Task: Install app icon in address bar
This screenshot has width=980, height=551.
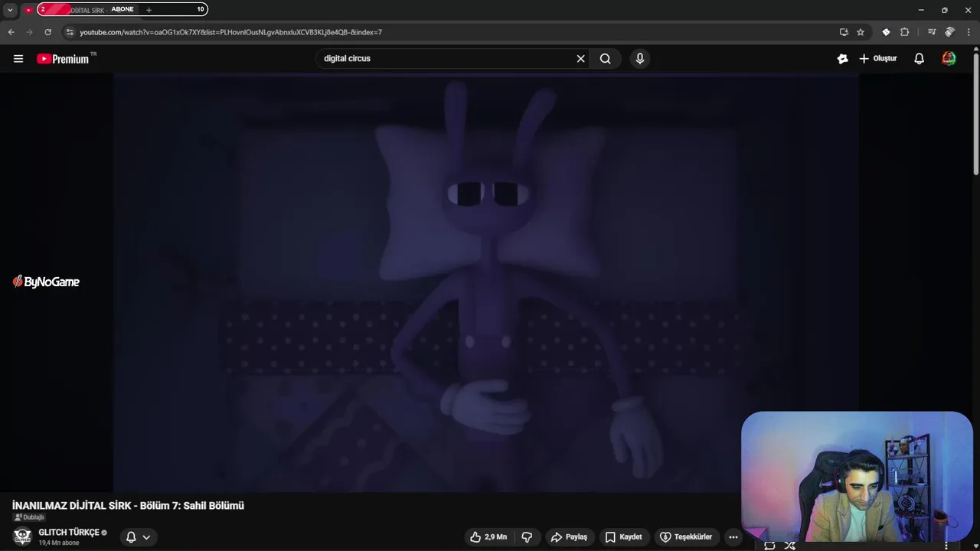Action: click(x=844, y=32)
